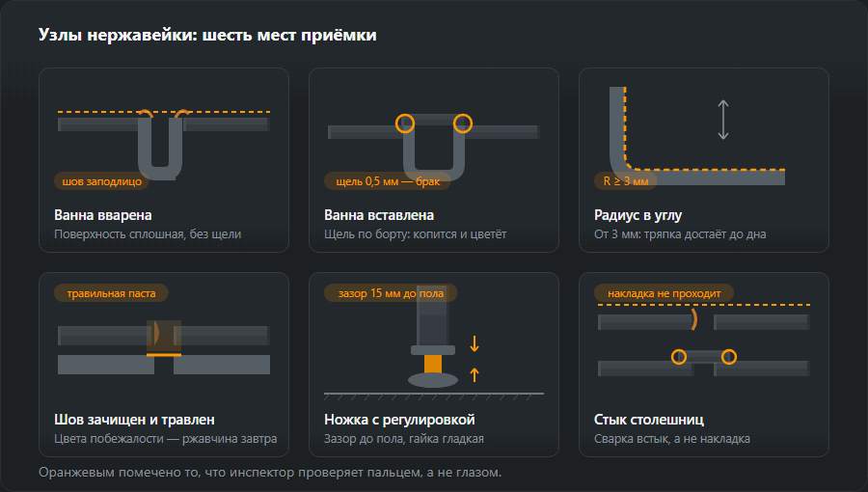Select the card title 'Радиус в углу'
868x492 pixels.
click(x=637, y=215)
